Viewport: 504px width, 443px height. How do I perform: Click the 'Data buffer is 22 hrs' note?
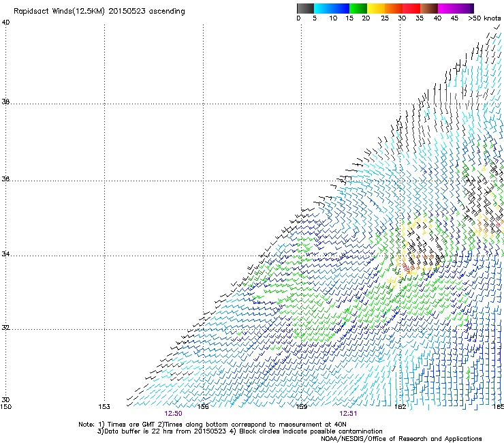tap(240, 431)
